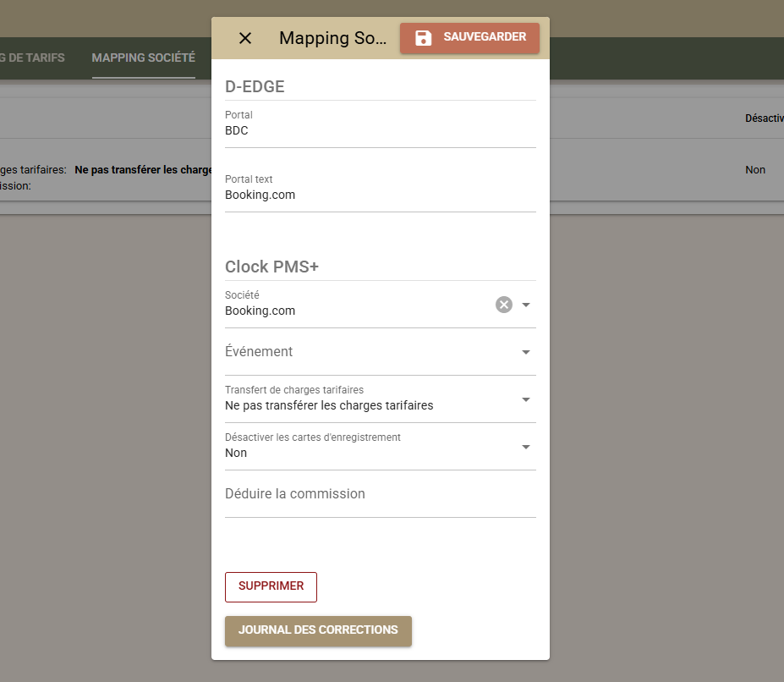Click the D-EDGE section heading
The image size is (784, 682).
(255, 86)
